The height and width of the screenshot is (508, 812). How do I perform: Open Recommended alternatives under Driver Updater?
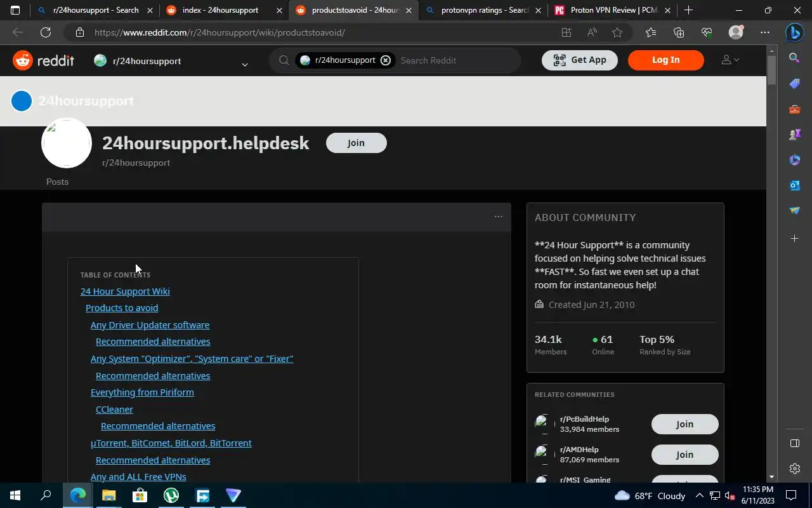[153, 341]
